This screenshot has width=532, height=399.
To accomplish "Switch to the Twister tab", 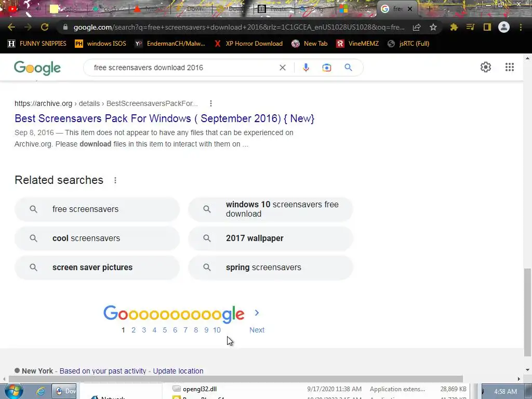I will point(274,9).
